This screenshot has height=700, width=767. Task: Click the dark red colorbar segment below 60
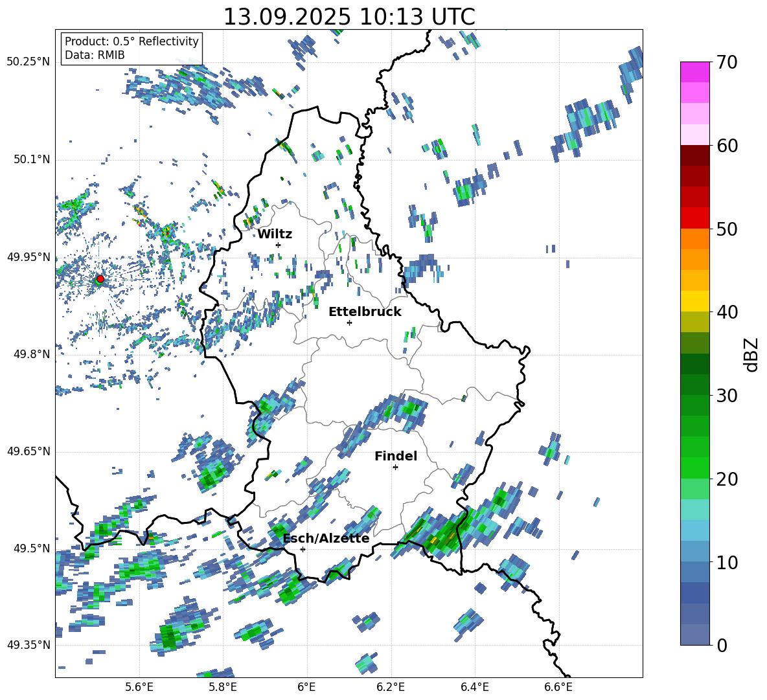[694, 155]
